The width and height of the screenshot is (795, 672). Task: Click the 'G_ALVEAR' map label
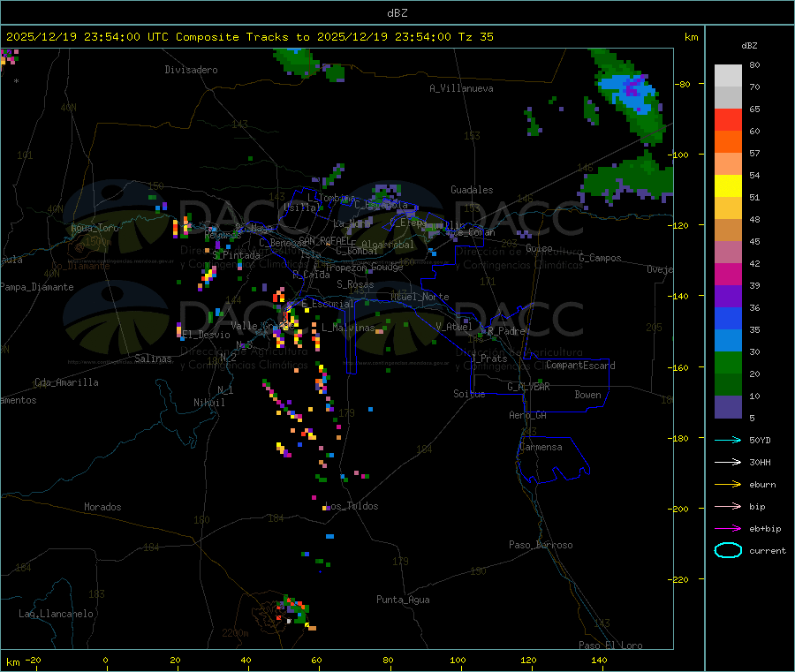click(x=528, y=387)
